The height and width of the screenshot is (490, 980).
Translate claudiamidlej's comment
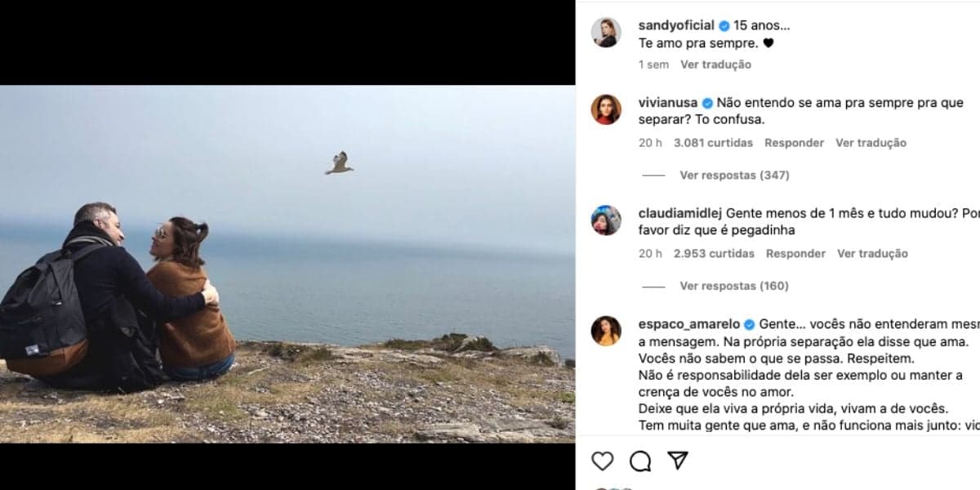click(872, 254)
